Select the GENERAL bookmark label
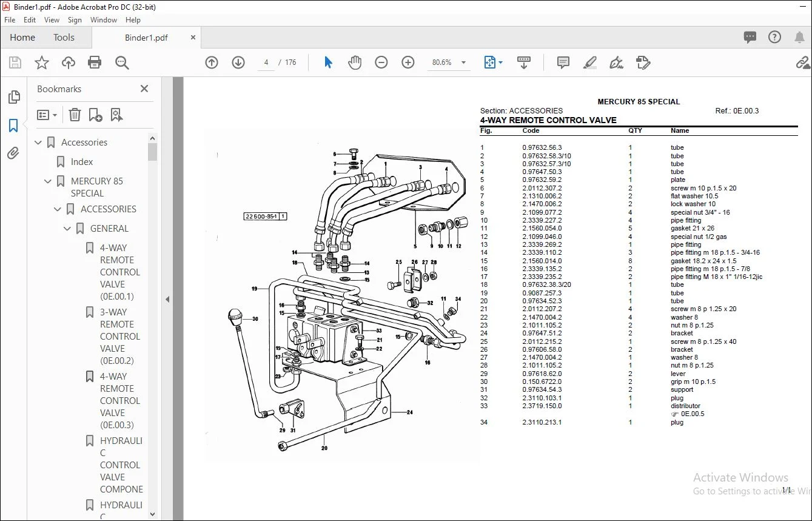The image size is (812, 521). (x=109, y=229)
